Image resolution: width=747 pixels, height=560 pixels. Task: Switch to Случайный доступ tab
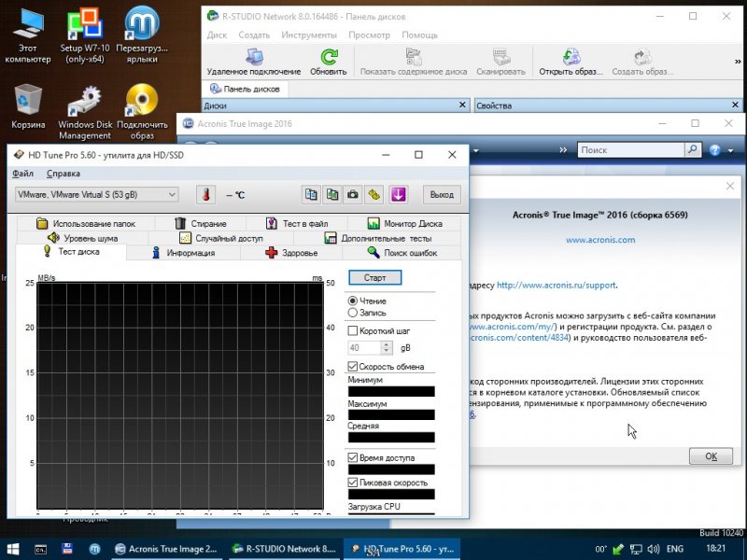click(221, 238)
